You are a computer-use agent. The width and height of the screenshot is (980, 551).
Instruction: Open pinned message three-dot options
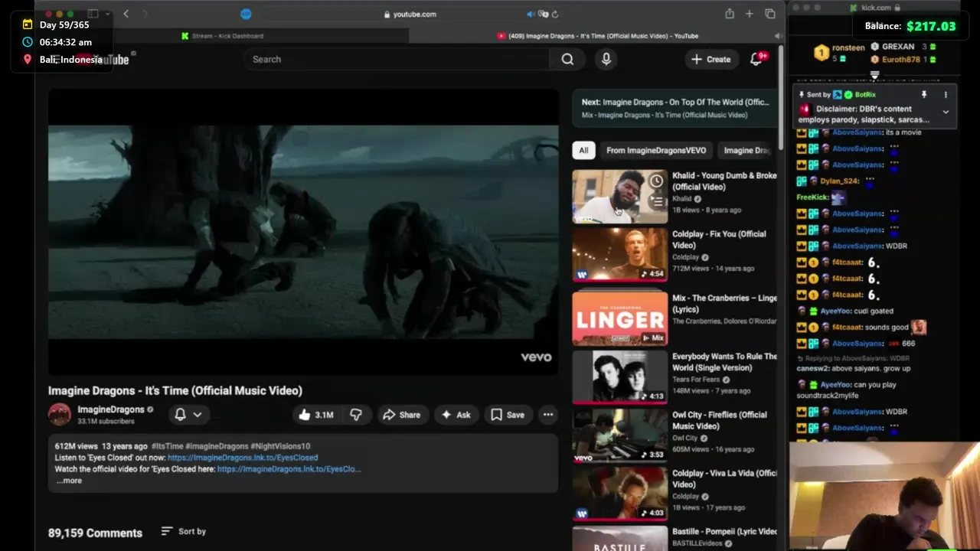pyautogui.click(x=946, y=95)
